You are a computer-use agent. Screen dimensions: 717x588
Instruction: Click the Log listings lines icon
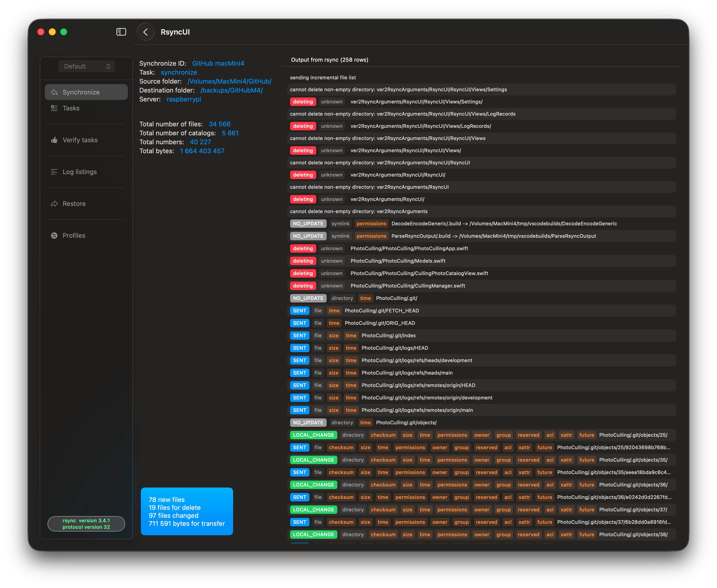tap(54, 172)
